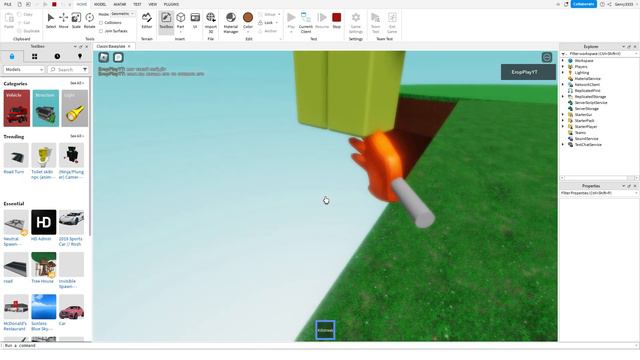Open the Color dropdown arrow
This screenshot has height=360, width=640.
[248, 31]
